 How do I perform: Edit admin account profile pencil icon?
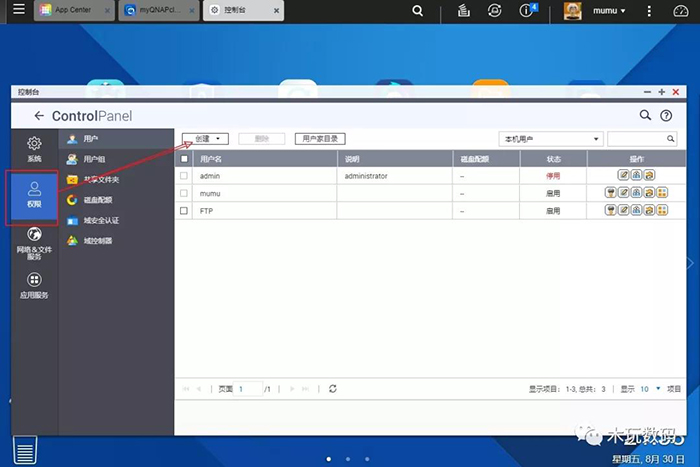click(x=624, y=175)
